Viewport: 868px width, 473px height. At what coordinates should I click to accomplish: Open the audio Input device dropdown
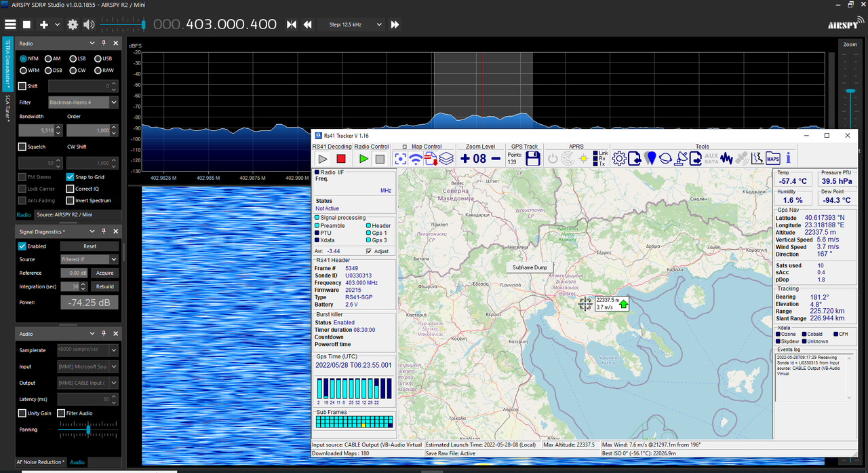coord(87,366)
